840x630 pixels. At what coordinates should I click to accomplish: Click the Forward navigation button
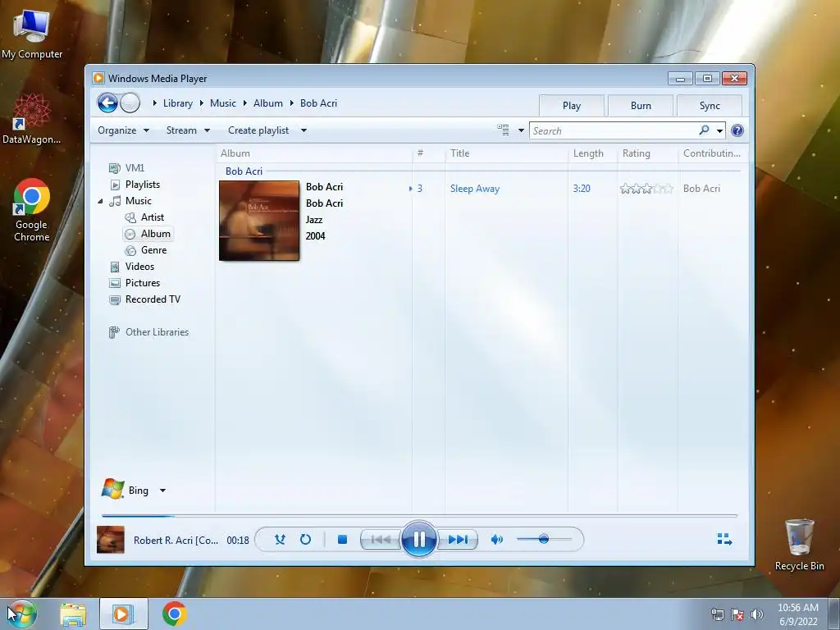coord(130,103)
